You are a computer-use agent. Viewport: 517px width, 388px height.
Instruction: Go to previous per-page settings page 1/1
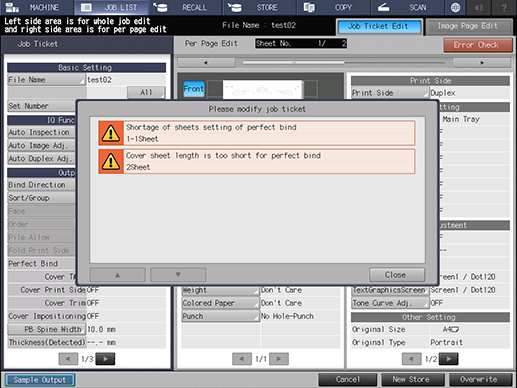[242, 359]
